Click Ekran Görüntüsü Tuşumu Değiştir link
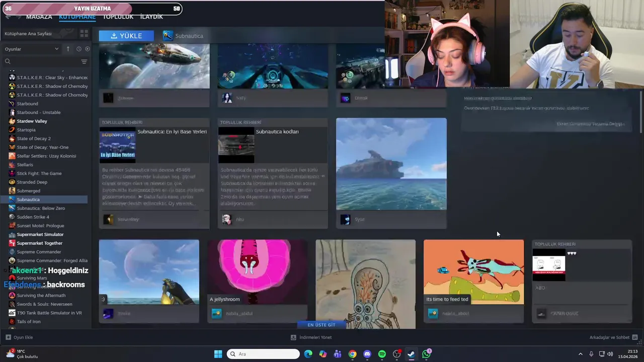 coord(590,124)
